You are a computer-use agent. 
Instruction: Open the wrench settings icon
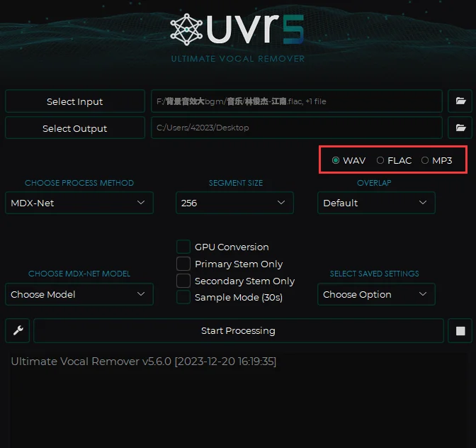click(x=18, y=330)
